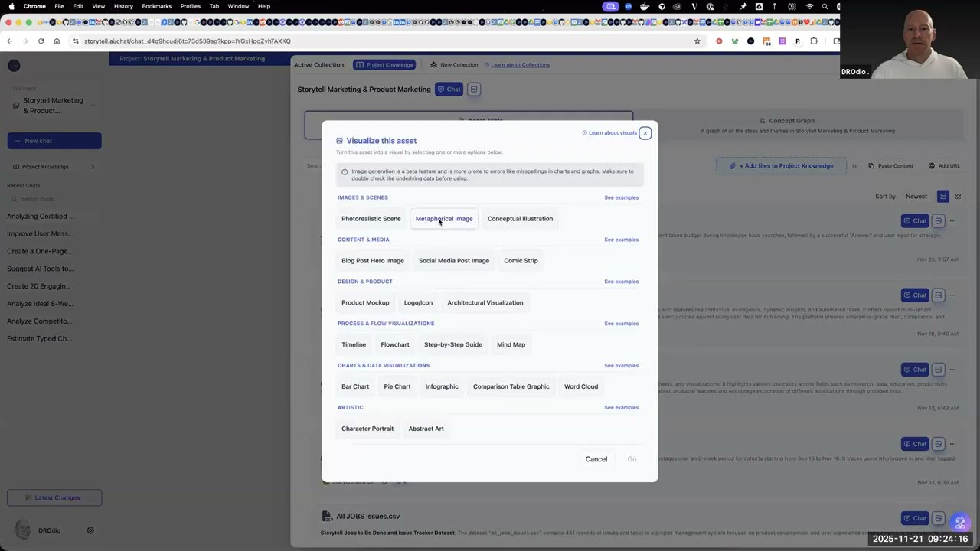Close the Visualize this asset dialog
The image size is (980, 551).
645,133
